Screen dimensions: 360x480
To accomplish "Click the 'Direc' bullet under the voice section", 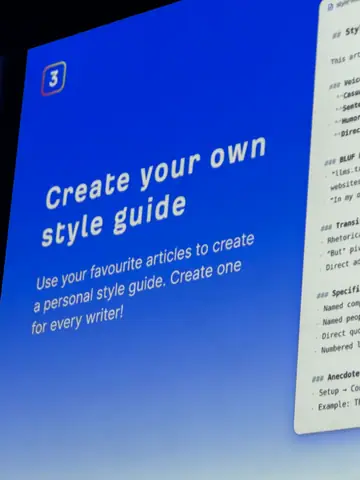I will (x=347, y=132).
